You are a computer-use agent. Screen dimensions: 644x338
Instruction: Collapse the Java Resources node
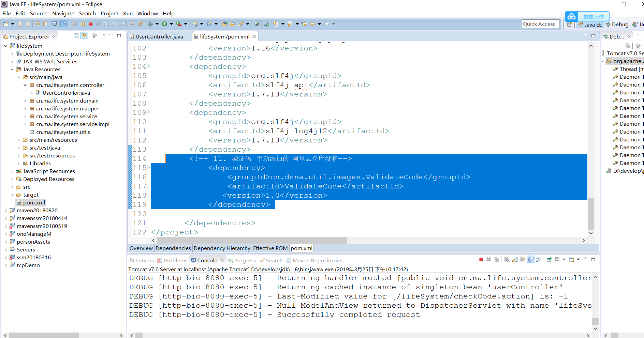(x=12, y=69)
